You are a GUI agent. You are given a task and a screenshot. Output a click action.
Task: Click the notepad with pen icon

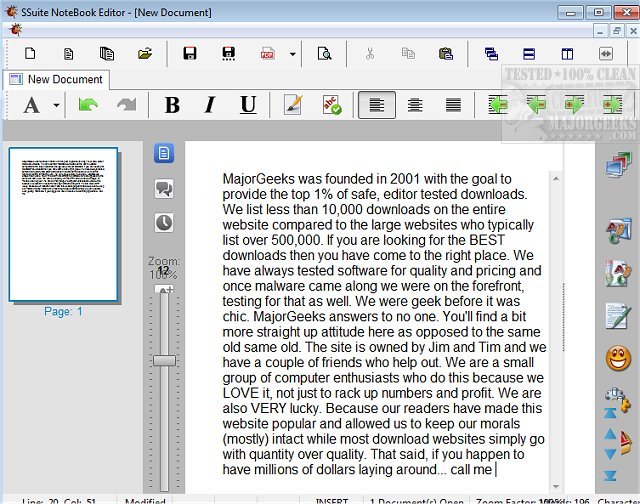click(619, 316)
